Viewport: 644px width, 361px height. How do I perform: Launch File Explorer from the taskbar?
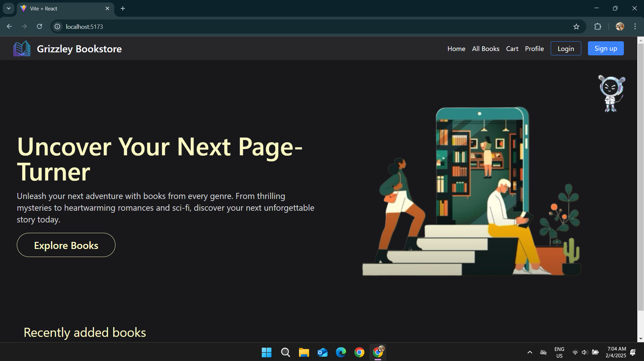[304, 352]
